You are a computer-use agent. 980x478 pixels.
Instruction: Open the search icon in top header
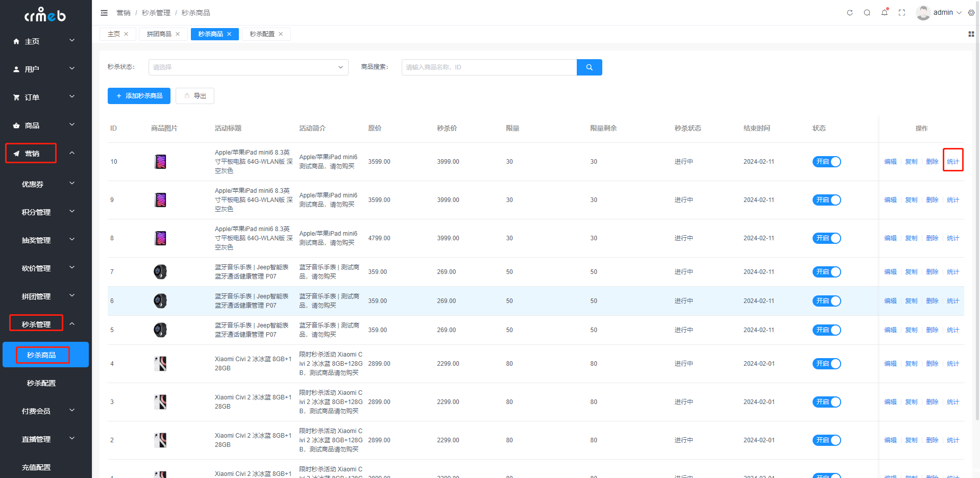pos(867,13)
